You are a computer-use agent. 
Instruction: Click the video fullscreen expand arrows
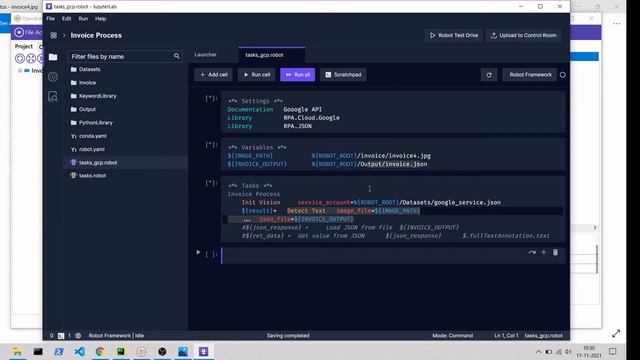(616, 333)
